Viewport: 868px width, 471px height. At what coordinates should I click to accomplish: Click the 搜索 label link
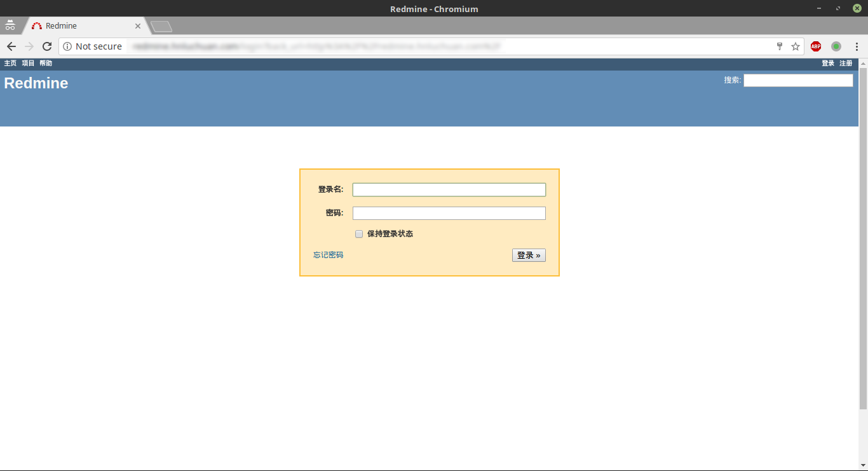[731, 80]
